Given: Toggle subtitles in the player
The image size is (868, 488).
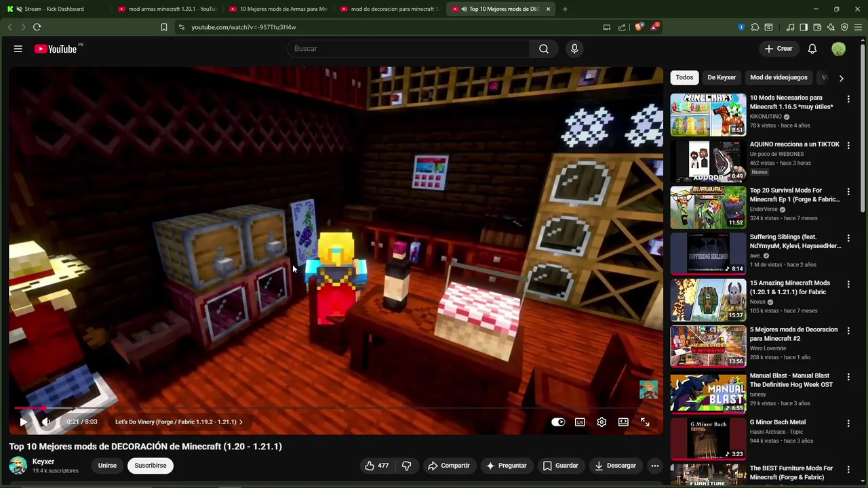Looking at the screenshot, I should (x=580, y=422).
